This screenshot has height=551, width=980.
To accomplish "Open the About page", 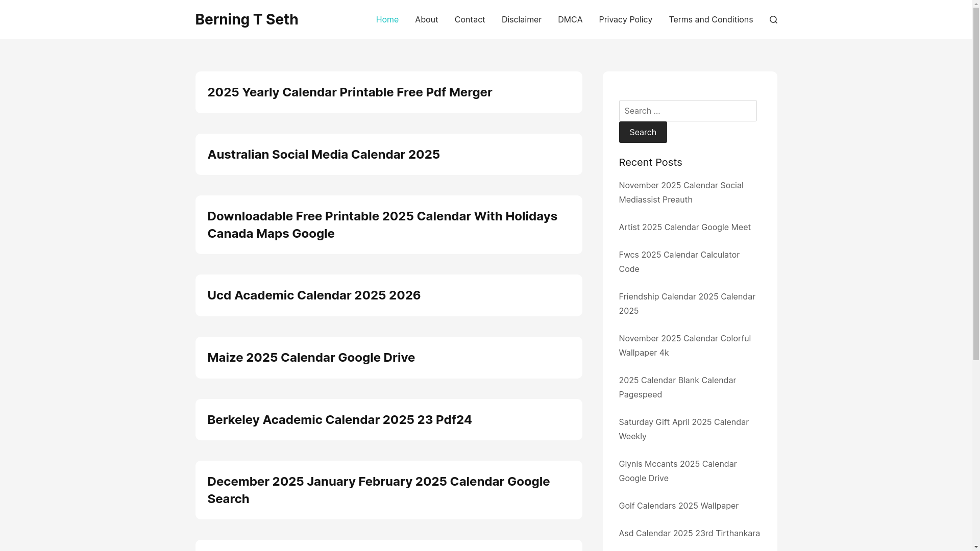I will click(x=426, y=19).
